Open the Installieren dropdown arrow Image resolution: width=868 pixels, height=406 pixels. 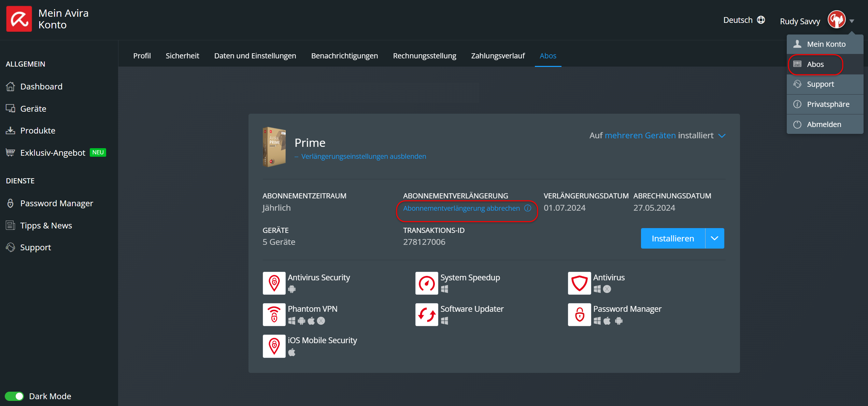click(714, 238)
